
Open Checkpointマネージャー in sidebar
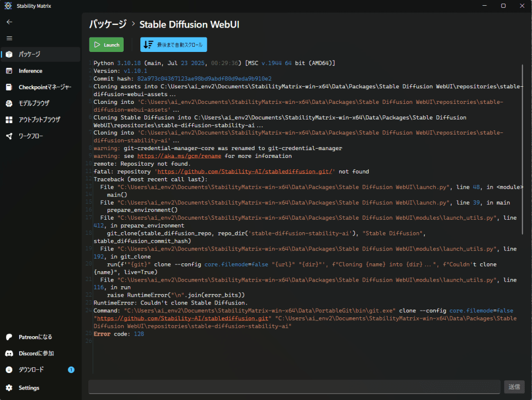[45, 87]
